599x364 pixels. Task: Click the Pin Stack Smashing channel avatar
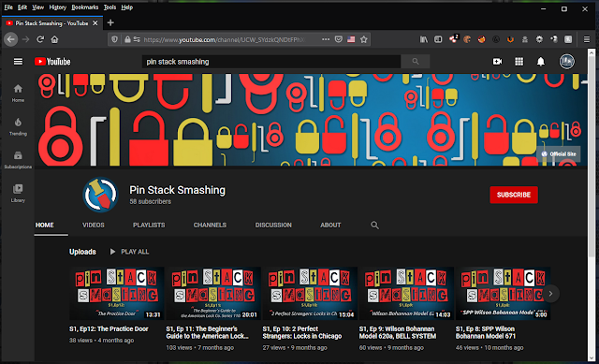(x=100, y=195)
